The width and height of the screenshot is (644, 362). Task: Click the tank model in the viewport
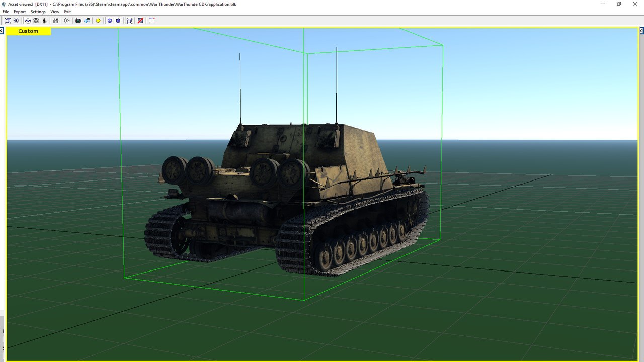287,201
